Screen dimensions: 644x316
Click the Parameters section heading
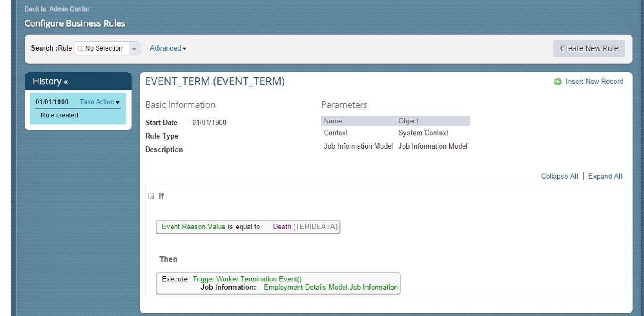click(x=344, y=105)
